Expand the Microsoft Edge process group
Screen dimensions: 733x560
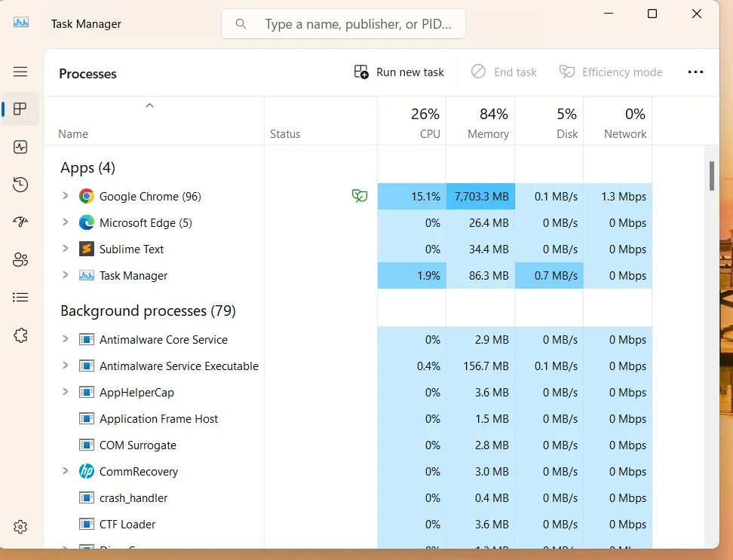66,222
